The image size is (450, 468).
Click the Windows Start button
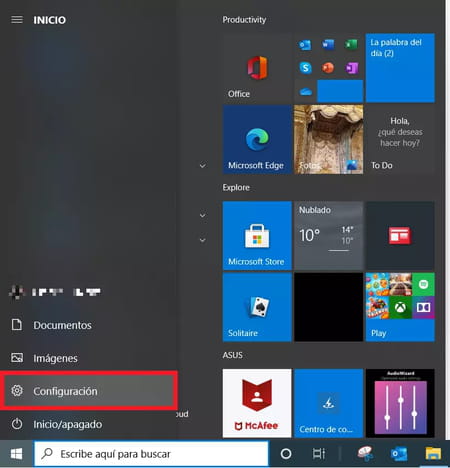[16, 454]
